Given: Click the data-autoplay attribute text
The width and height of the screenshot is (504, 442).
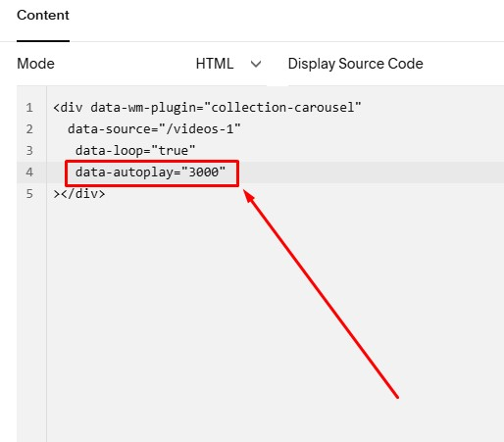Looking at the screenshot, I should pyautogui.click(x=125, y=172).
